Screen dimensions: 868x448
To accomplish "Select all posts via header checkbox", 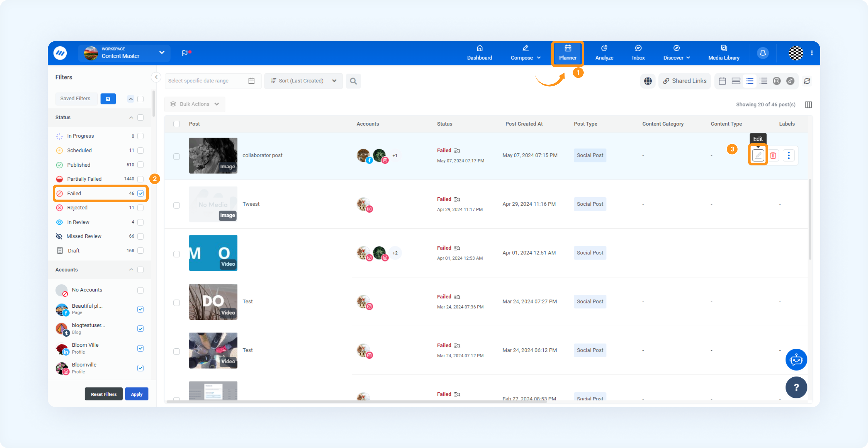I will (177, 124).
